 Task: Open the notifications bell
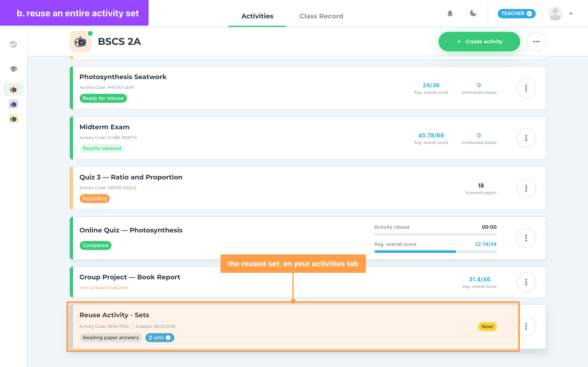pyautogui.click(x=450, y=14)
